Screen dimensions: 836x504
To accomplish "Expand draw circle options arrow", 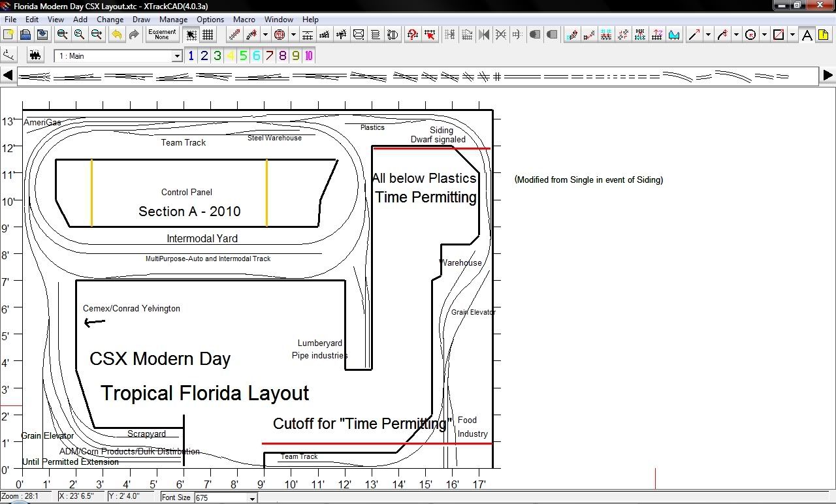I will [764, 35].
